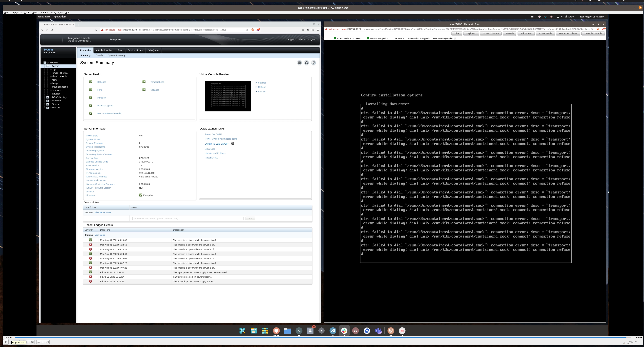Expand the iDRAC Settings tree node
644x347 pixels.
coord(47,97)
